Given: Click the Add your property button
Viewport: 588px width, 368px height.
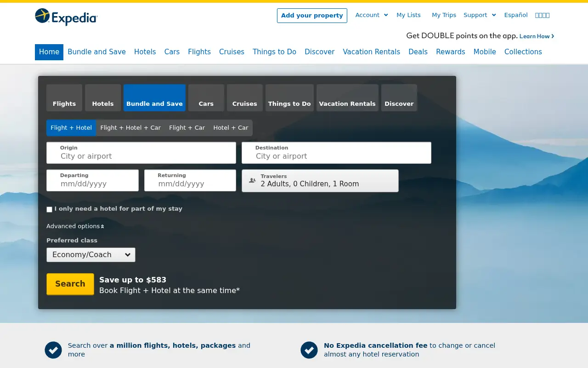Looking at the screenshot, I should [x=312, y=15].
